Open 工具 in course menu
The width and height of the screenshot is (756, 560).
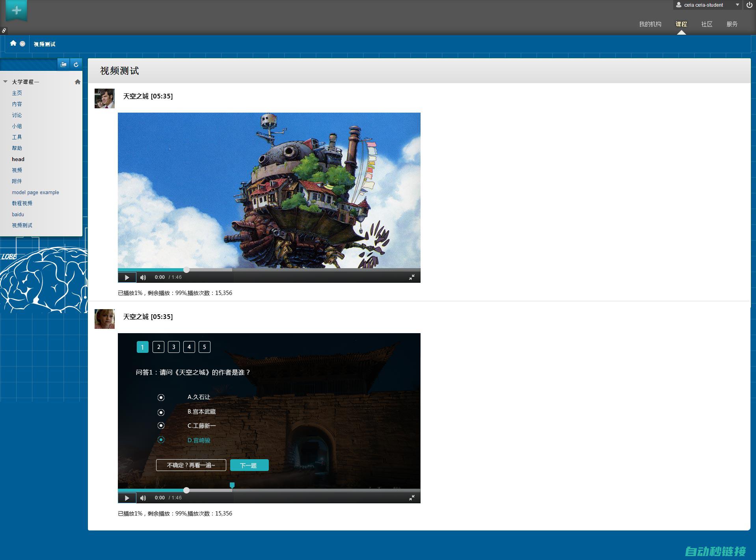coord(17,137)
